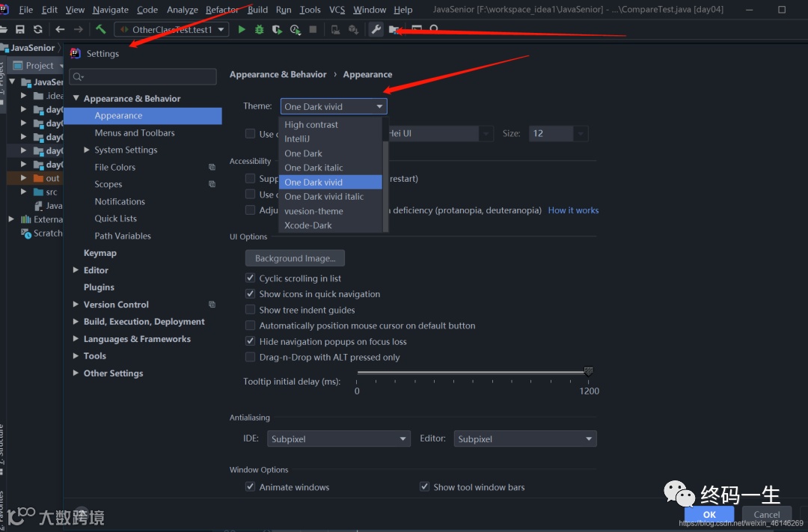This screenshot has height=532, width=808.
Task: Expand the Other Settings group
Action: tap(76, 373)
